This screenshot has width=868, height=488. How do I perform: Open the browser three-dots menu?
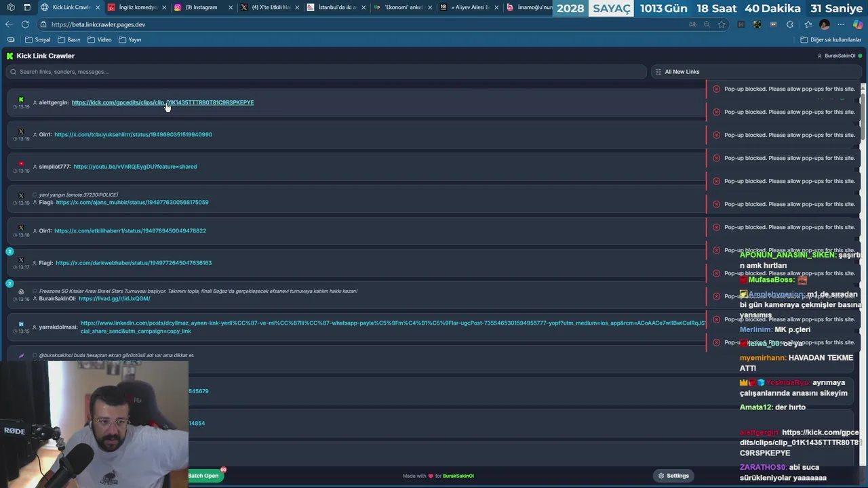841,24
